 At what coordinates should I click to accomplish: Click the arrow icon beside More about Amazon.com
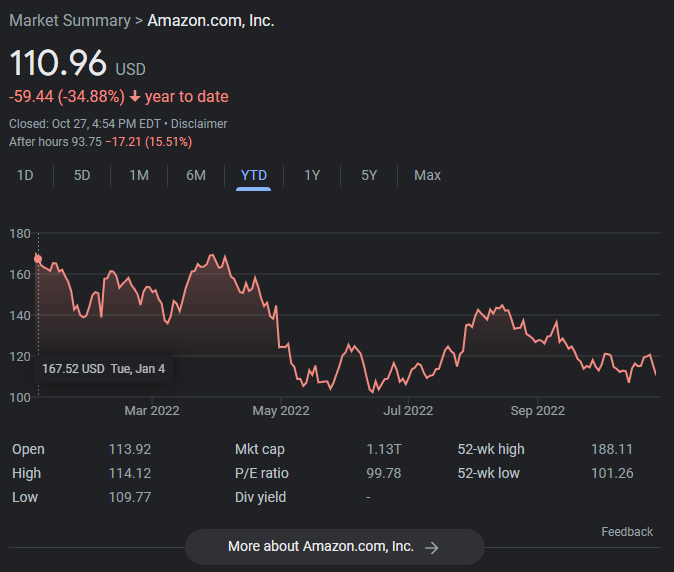432,547
